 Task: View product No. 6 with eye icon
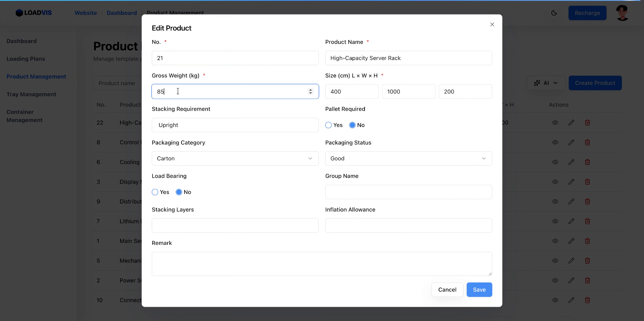click(x=555, y=162)
